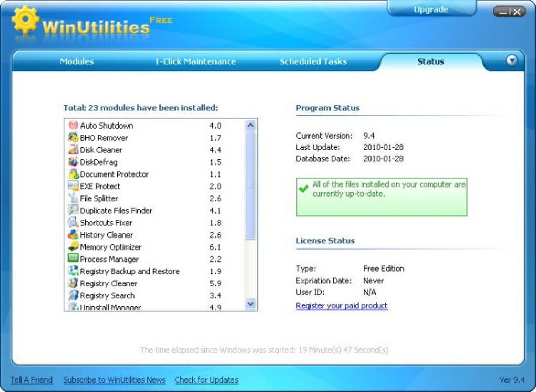Select the Shortcuts Fixer row text
Screen dimensions: 536x392
pos(106,223)
